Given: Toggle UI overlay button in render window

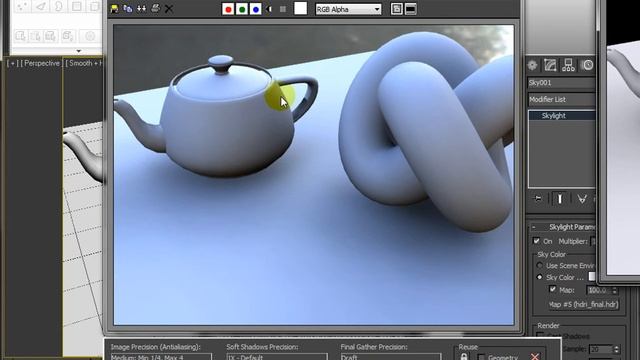Looking at the screenshot, I should [396, 9].
